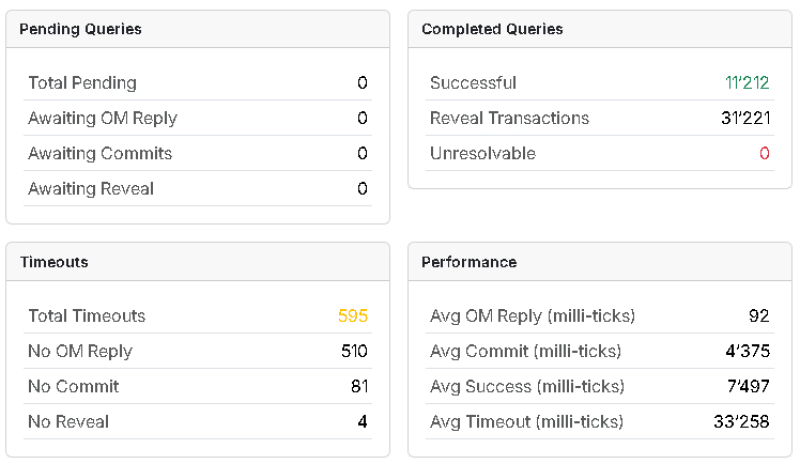Select the No OM Reply value 510
The height and width of the screenshot is (464, 800).
pos(354,351)
